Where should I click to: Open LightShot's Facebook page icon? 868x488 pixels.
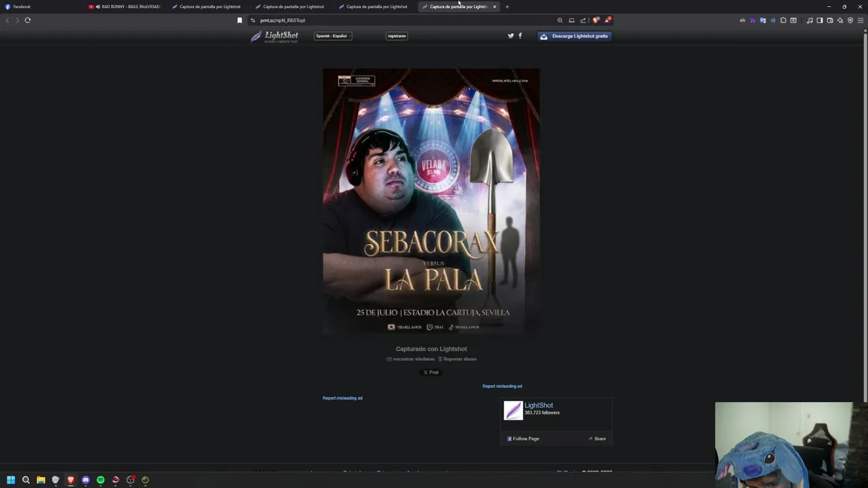520,36
